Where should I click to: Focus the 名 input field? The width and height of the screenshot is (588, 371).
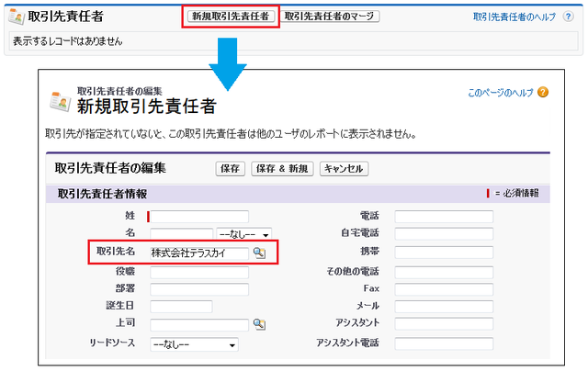click(182, 234)
